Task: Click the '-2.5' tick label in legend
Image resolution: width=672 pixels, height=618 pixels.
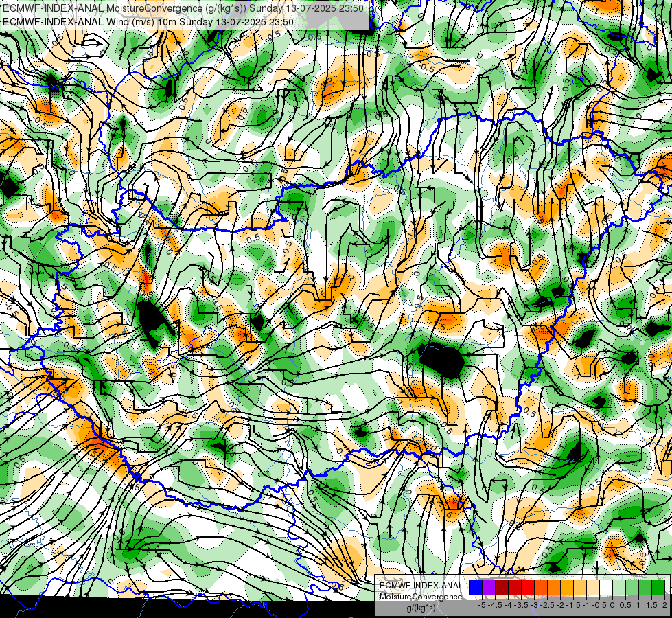Action: pos(547,605)
